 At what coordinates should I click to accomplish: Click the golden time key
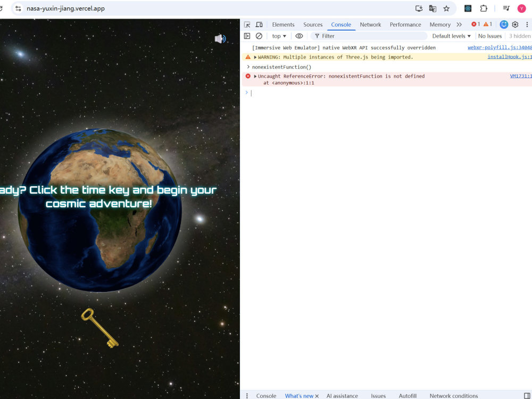(x=100, y=328)
